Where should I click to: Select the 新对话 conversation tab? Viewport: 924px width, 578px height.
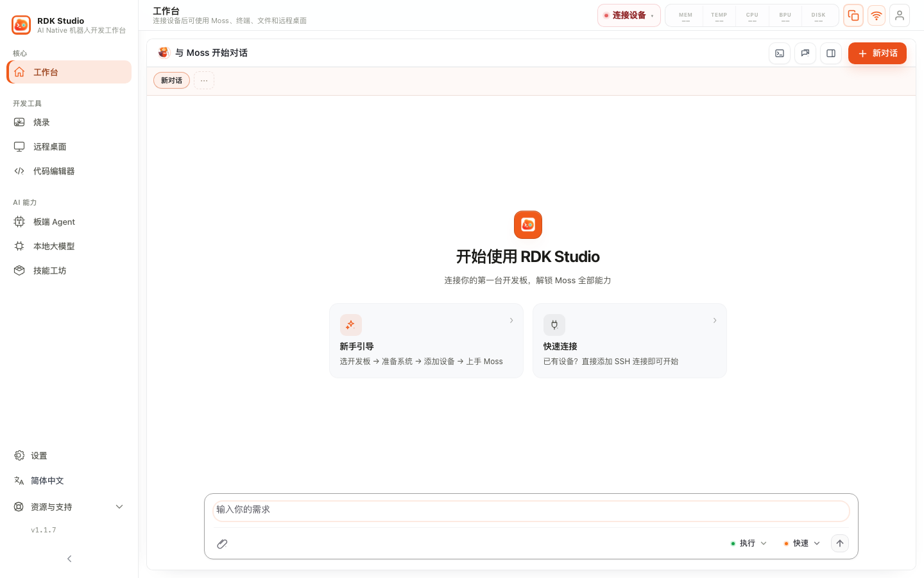point(171,80)
